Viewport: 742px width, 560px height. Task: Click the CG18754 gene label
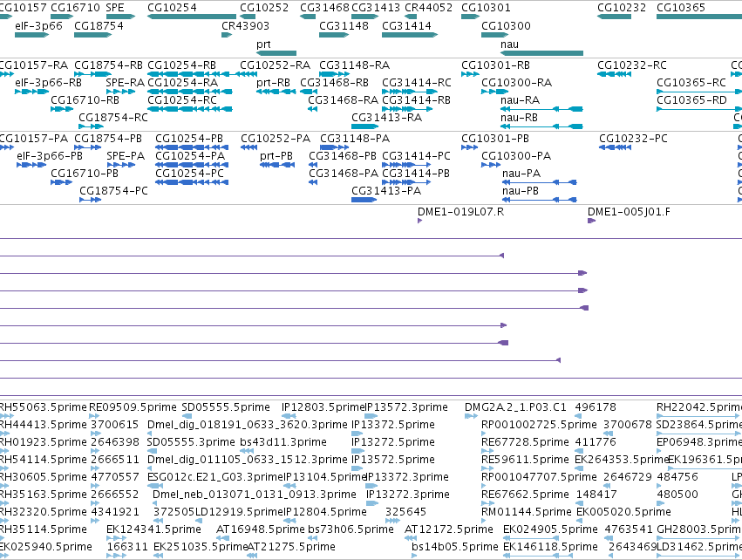[x=99, y=26]
